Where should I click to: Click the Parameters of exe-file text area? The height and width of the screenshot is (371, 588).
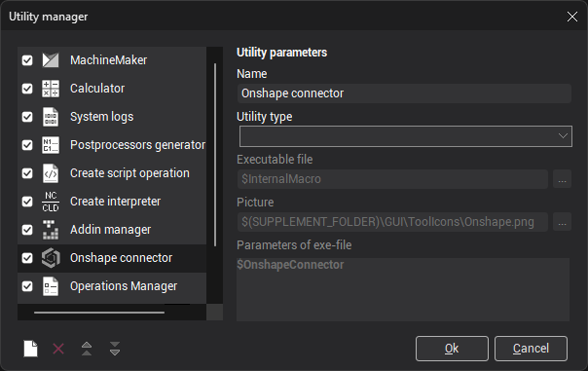pyautogui.click(x=403, y=289)
